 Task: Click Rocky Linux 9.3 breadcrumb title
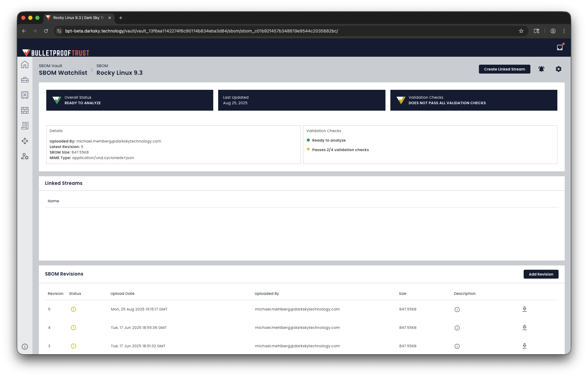(119, 73)
